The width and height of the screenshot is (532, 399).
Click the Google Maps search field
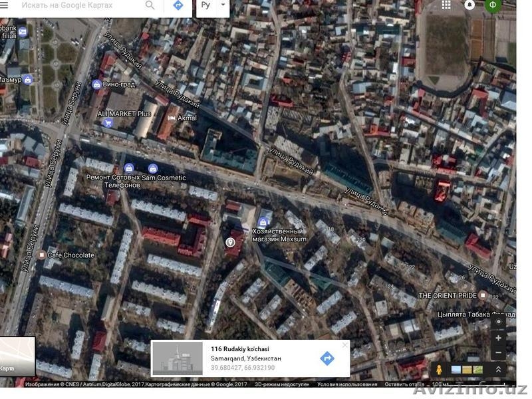pyautogui.click(x=80, y=6)
